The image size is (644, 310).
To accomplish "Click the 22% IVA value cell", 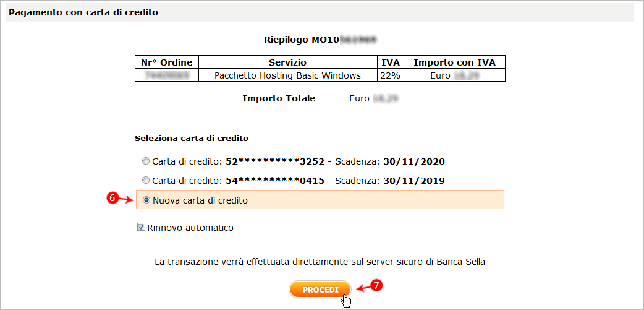I will [x=390, y=75].
